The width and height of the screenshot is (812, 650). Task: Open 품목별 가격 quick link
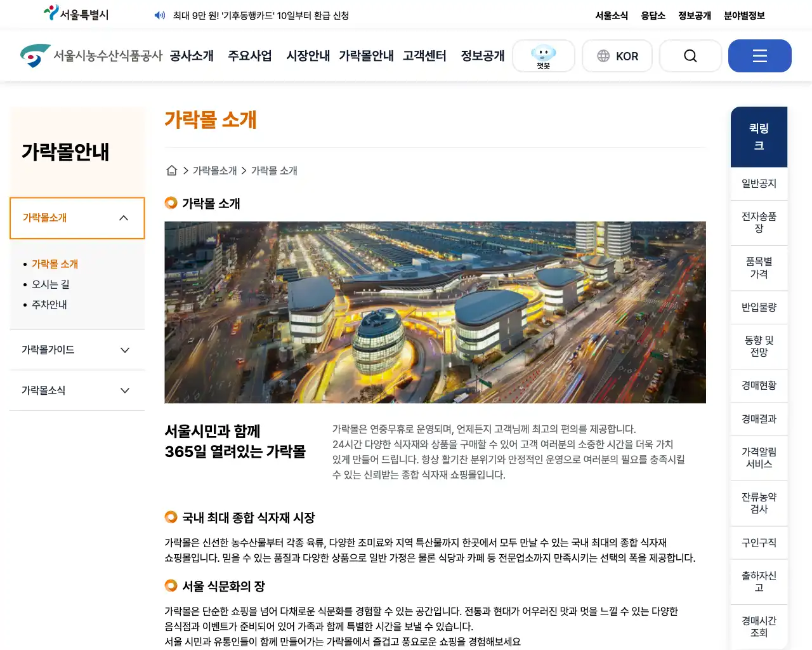(x=759, y=268)
